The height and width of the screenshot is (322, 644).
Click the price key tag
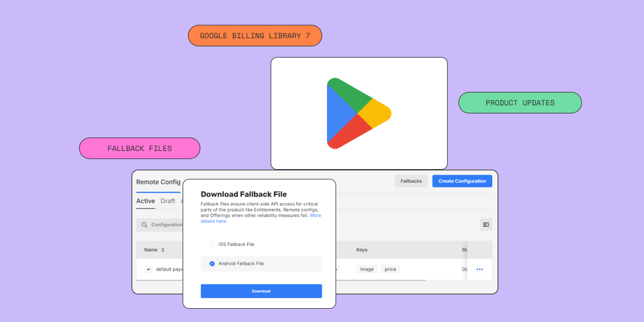pyautogui.click(x=390, y=269)
